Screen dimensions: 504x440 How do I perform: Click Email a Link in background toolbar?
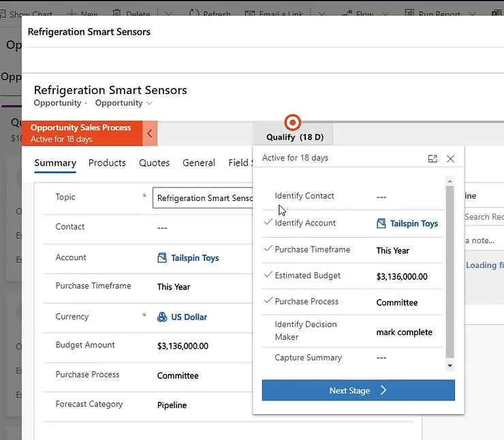(274, 14)
